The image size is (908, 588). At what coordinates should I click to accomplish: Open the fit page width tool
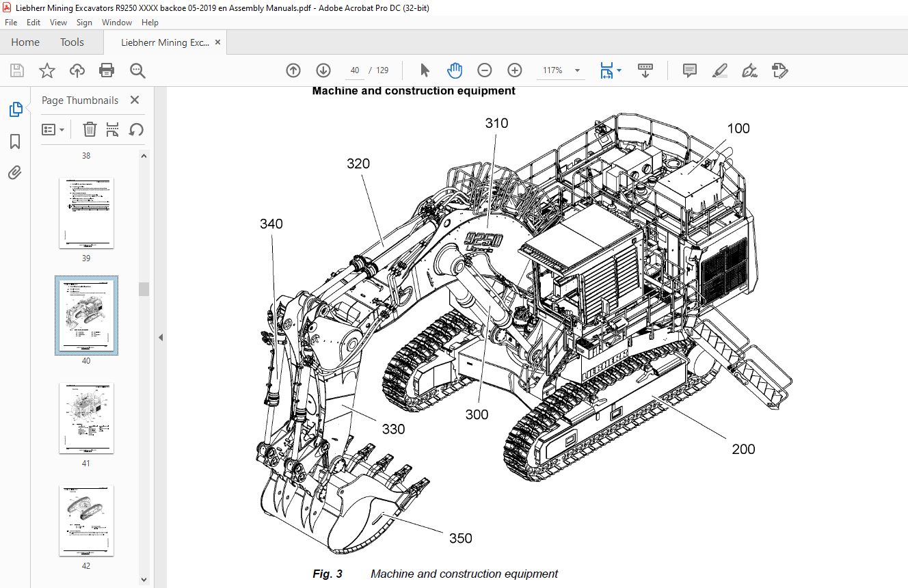606,70
